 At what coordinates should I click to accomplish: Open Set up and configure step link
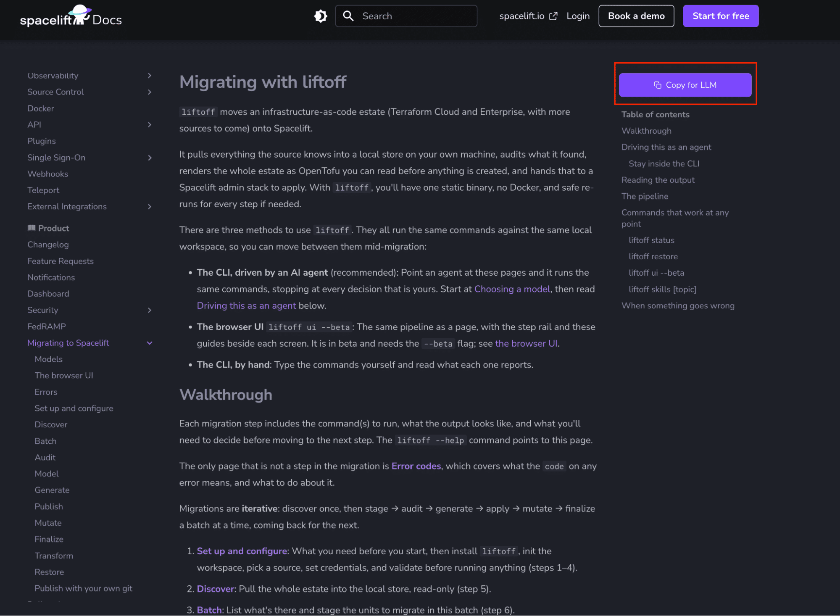242,551
